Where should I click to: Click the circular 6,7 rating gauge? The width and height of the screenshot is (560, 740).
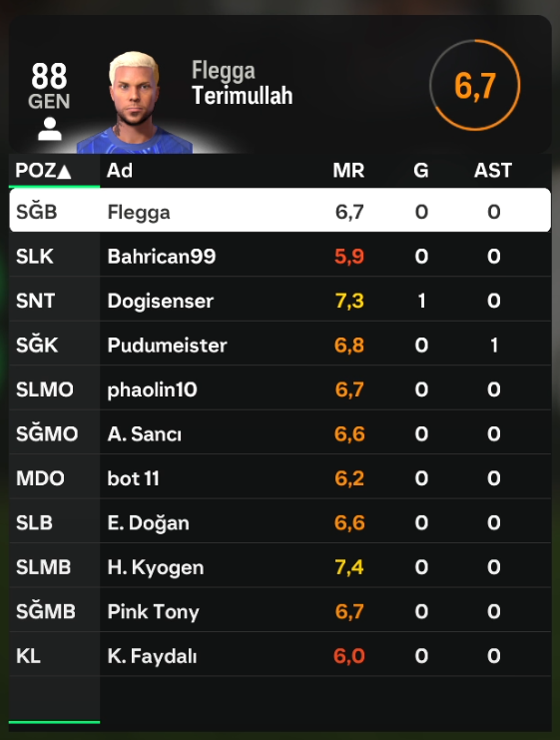point(475,85)
